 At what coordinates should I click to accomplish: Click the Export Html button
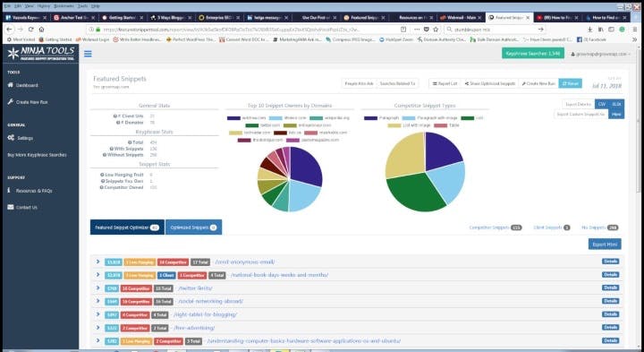[605, 245]
